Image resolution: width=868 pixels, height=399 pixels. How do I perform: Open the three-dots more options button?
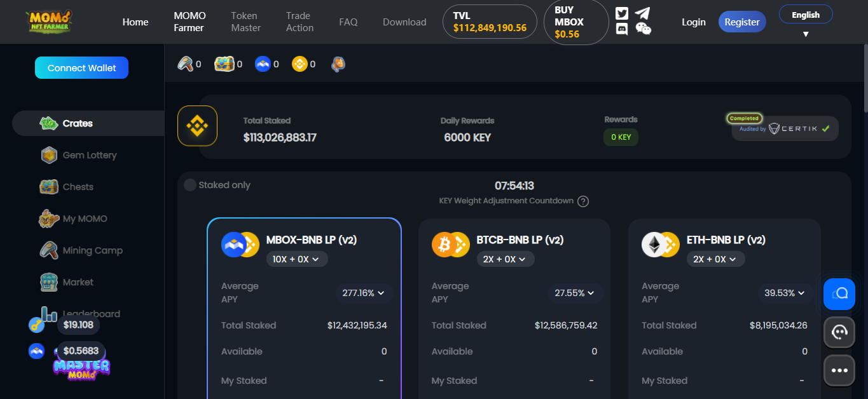pyautogui.click(x=839, y=370)
